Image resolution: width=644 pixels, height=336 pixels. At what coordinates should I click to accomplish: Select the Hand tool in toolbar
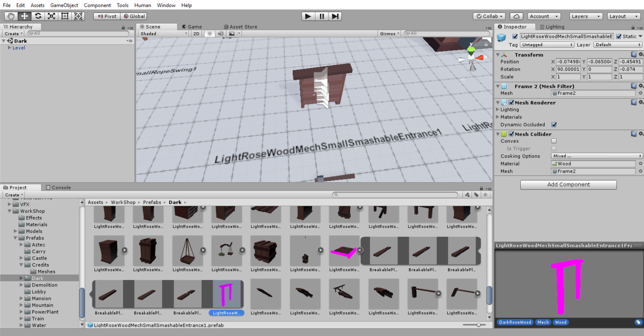click(11, 16)
